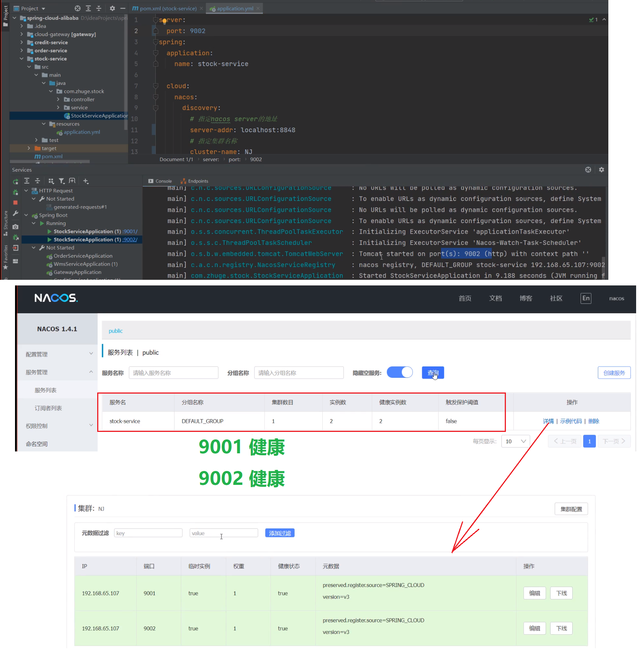Click 删除 link for stock-service
Screen dimensions: 644x658
pyautogui.click(x=594, y=421)
